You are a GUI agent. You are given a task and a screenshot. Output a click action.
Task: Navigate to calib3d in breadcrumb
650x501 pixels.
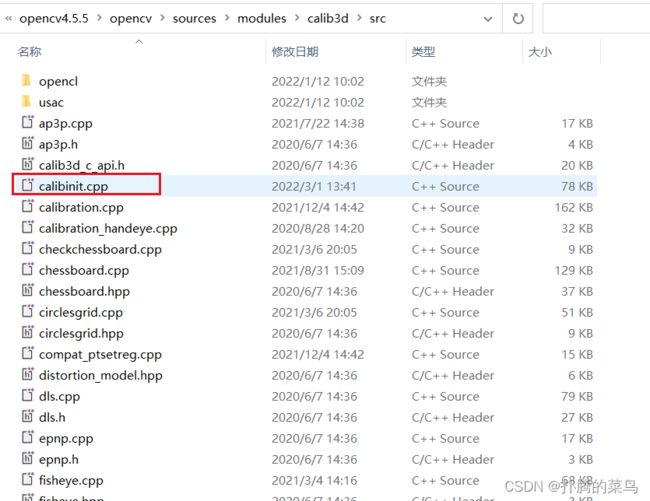(328, 19)
